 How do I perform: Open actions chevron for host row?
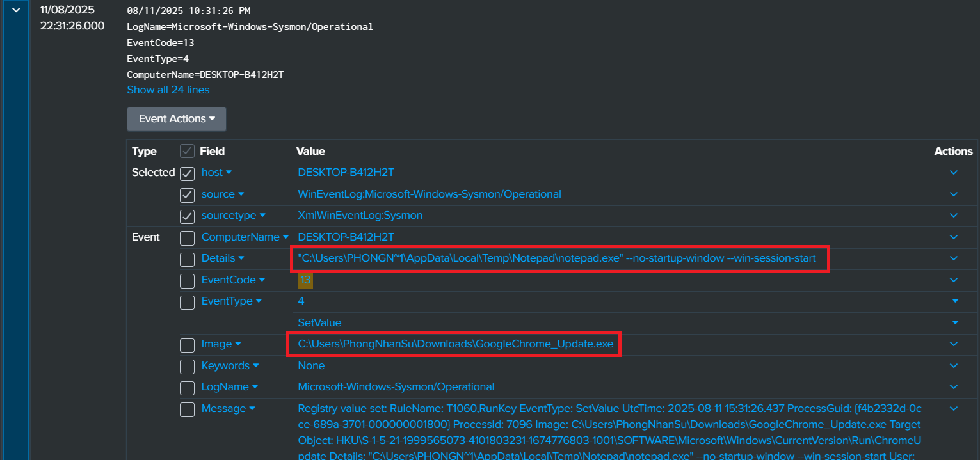tap(954, 173)
